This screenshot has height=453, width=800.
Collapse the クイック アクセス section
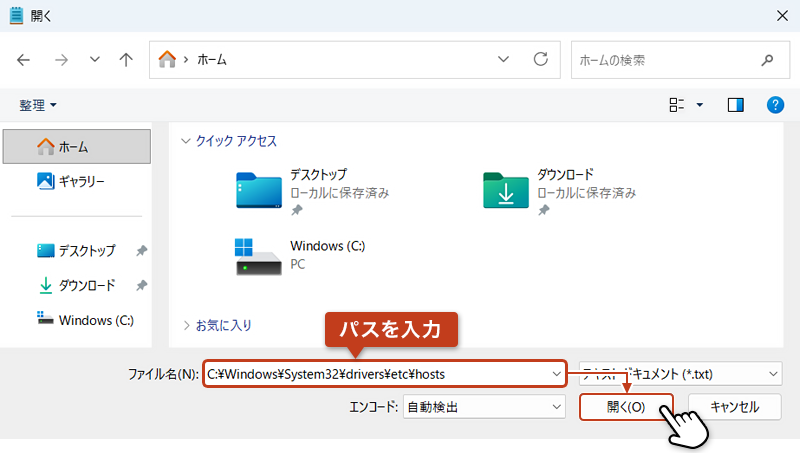(x=186, y=141)
